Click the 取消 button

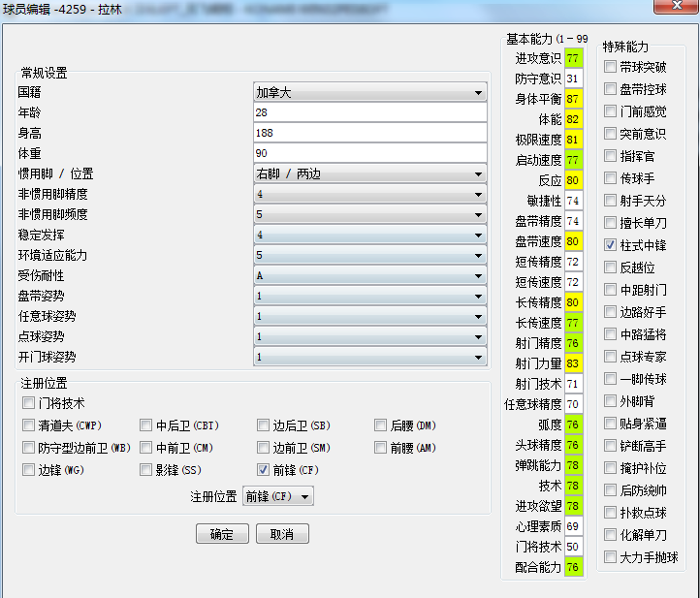pyautogui.click(x=282, y=534)
